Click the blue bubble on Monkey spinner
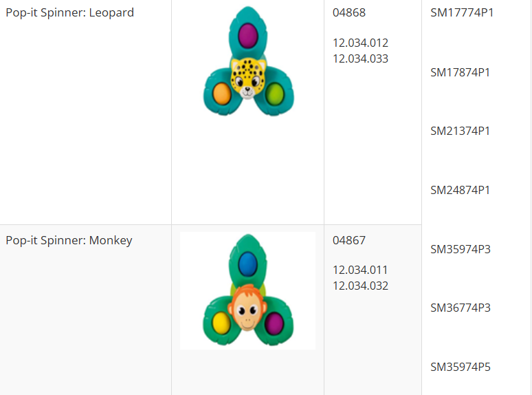This screenshot has height=395, width=532. point(247,262)
